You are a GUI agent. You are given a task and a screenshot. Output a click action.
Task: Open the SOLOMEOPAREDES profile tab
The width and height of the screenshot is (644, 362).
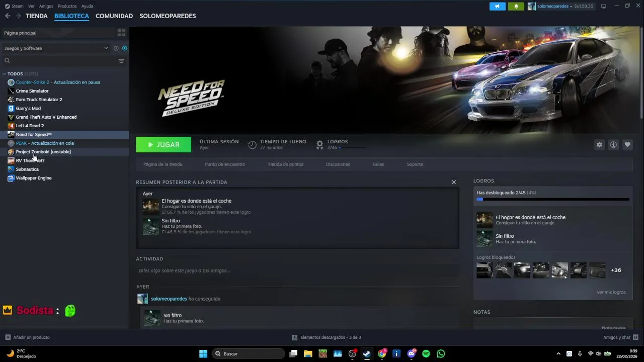168,16
